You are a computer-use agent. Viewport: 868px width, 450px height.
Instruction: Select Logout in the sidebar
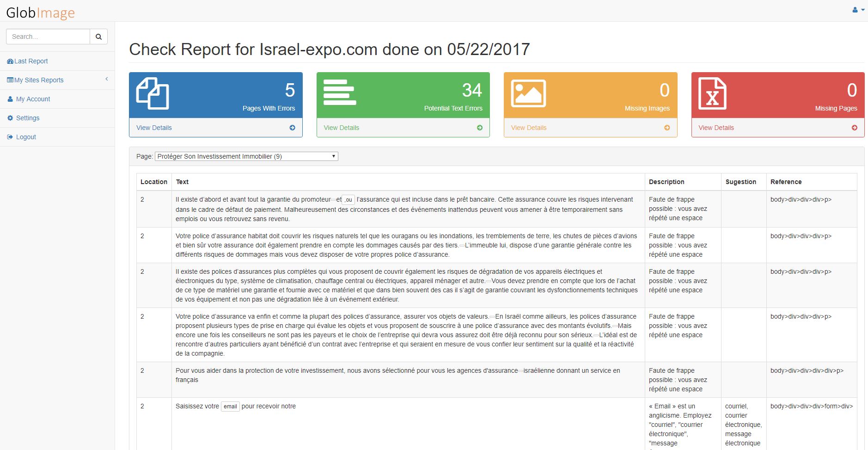coord(57,137)
